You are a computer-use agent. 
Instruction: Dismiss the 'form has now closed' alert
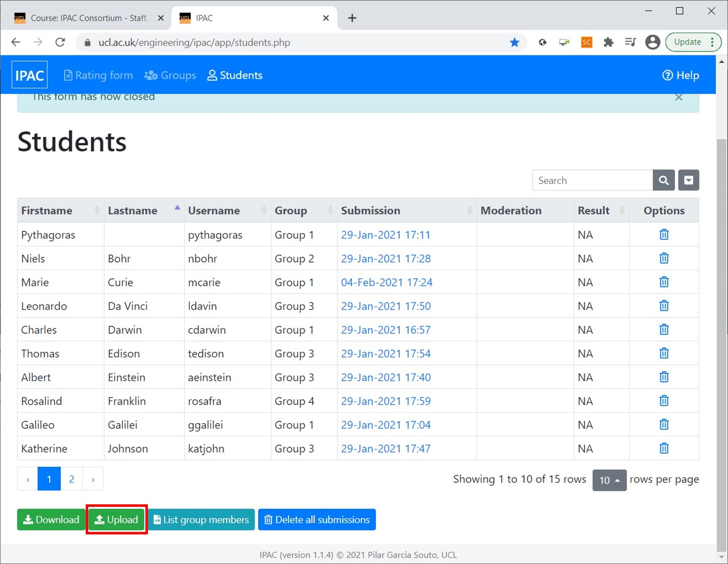coord(679,97)
